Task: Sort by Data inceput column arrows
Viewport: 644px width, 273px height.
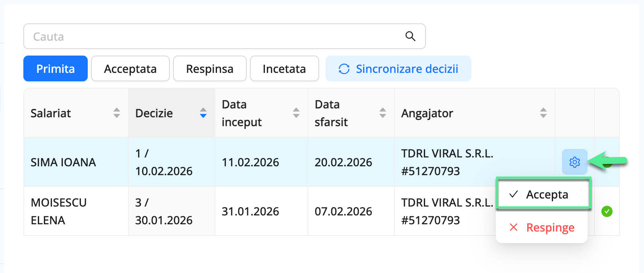Action: (296, 113)
